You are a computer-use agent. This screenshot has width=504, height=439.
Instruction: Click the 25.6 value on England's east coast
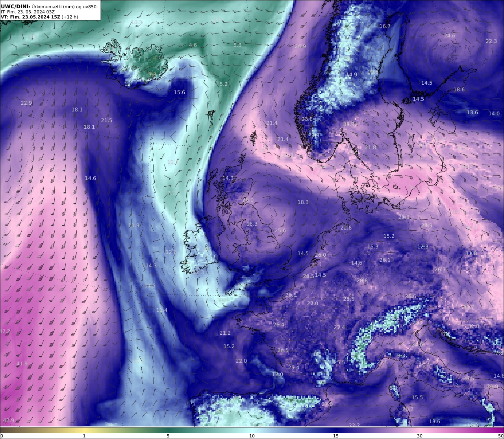tap(280, 231)
